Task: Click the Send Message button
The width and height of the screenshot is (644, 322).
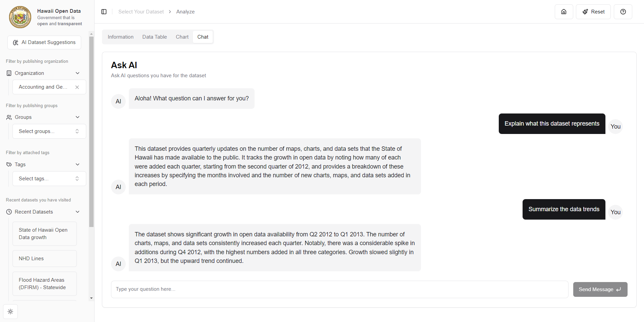Action: [x=600, y=289]
